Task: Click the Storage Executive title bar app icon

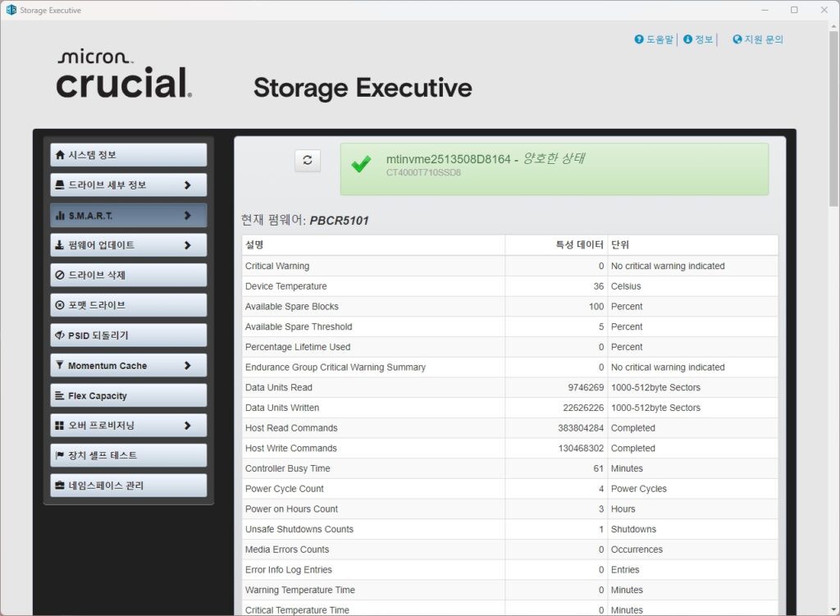Action: (11, 10)
